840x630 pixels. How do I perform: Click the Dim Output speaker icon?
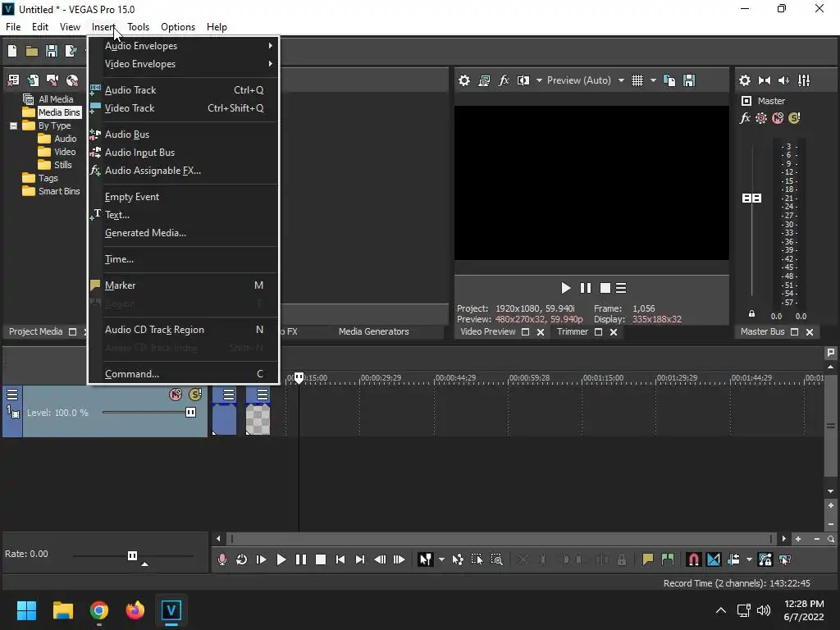point(783,80)
